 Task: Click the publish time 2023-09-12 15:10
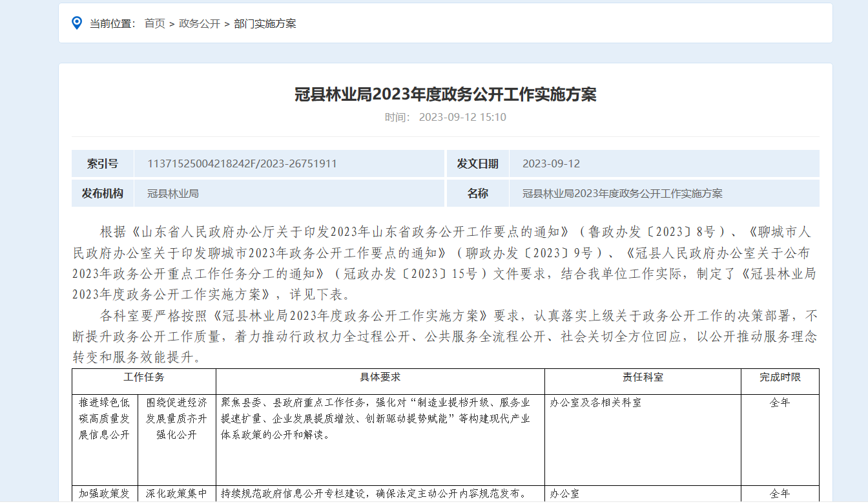pos(462,117)
